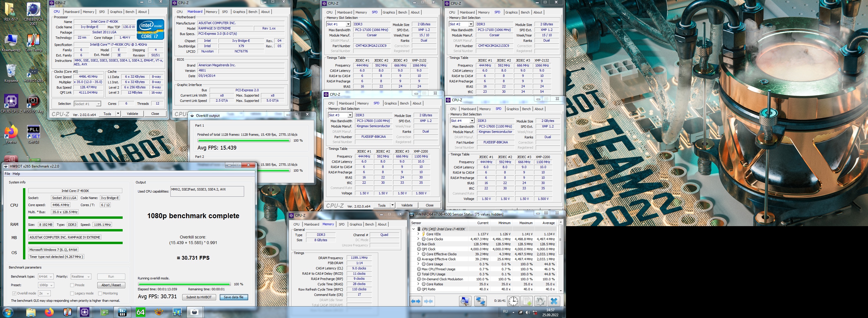
Task: Click the Used CPU capabilities text field
Action: point(207,191)
